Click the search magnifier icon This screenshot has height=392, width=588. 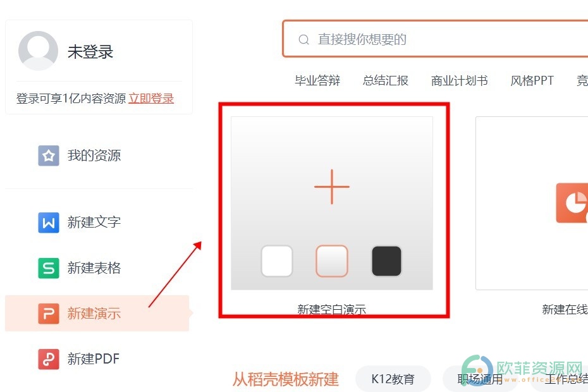click(303, 39)
